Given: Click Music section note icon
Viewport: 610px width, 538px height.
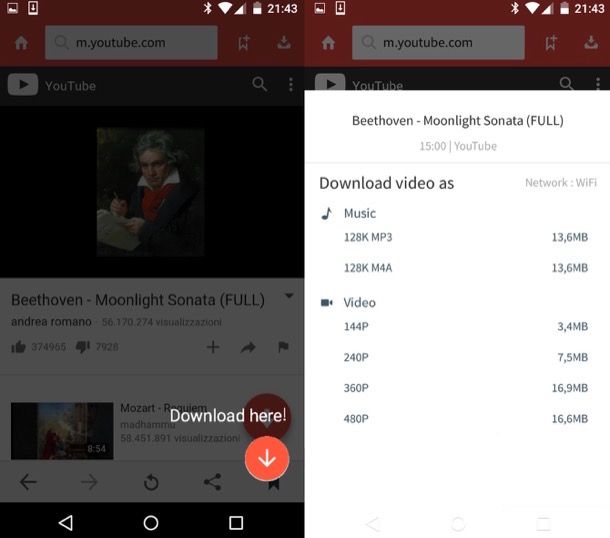Looking at the screenshot, I should [327, 213].
